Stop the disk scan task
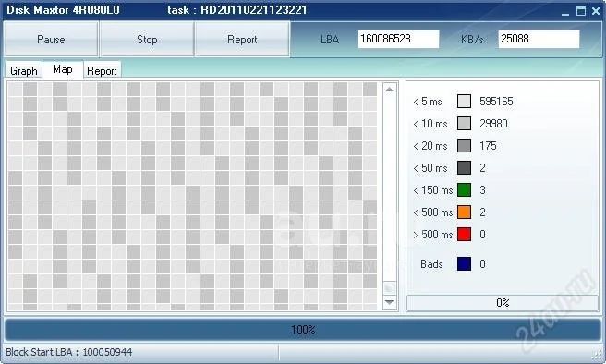The image size is (606, 364). click(147, 40)
